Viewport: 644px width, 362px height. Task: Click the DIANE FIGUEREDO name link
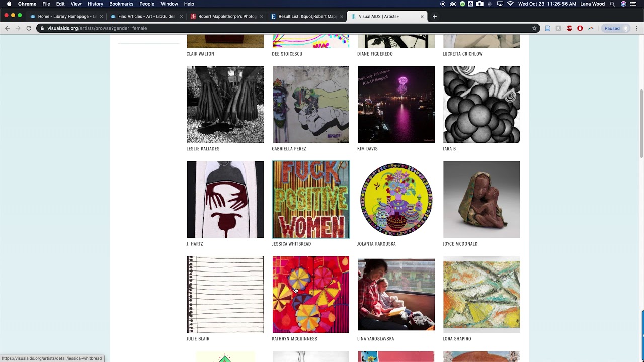375,54
